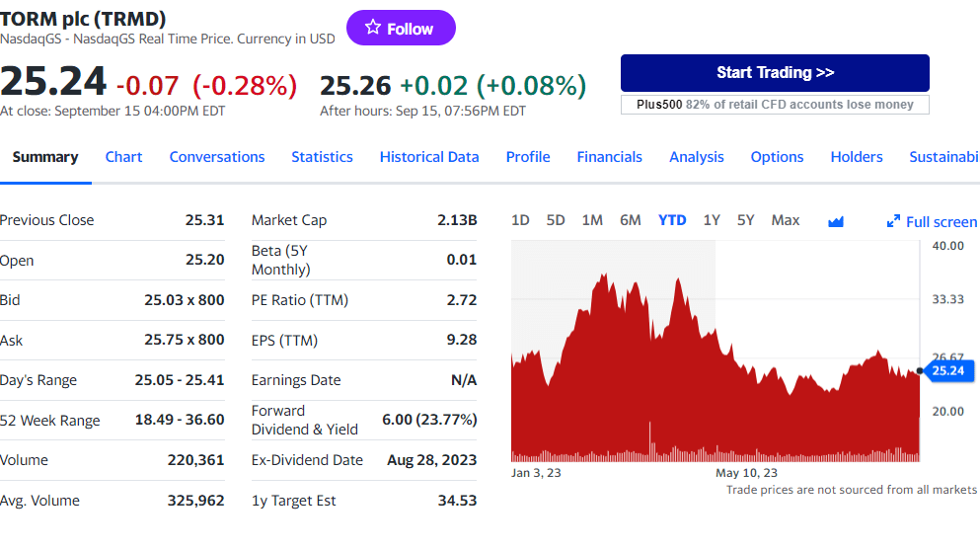
Task: Click the Avg. Volume value 325,962
Action: click(195, 501)
